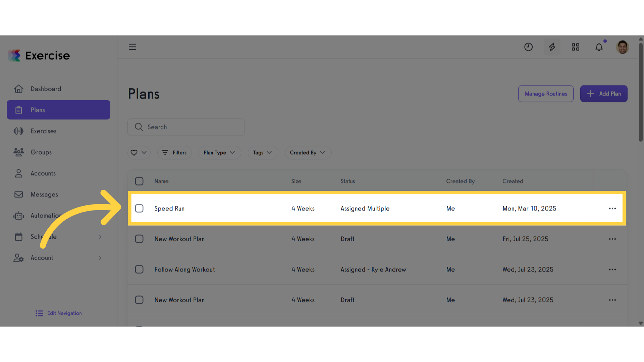Click the scrollbar up arrow
This screenshot has height=362, width=644.
tap(641, 39)
